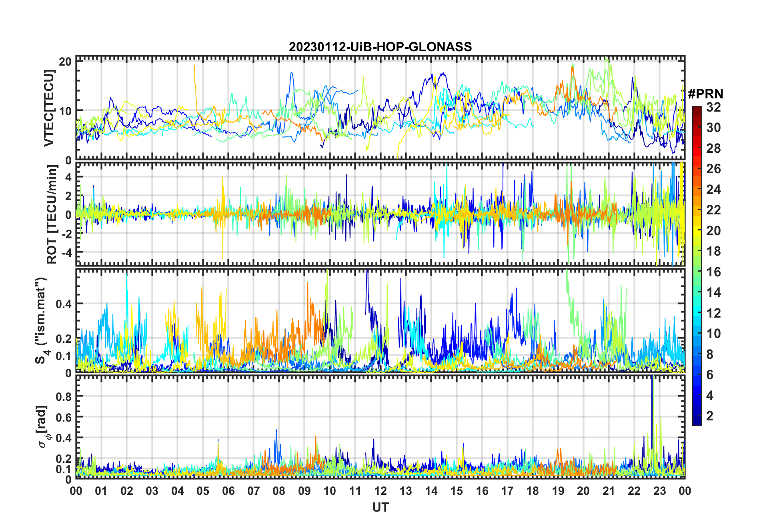
Task: Choose PRN colorbar tick label 8
Action: tap(710, 354)
